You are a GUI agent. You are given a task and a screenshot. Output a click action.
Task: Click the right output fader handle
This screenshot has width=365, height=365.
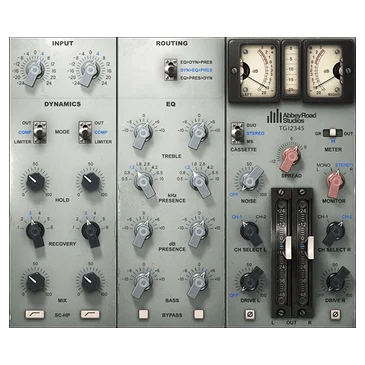point(311,247)
